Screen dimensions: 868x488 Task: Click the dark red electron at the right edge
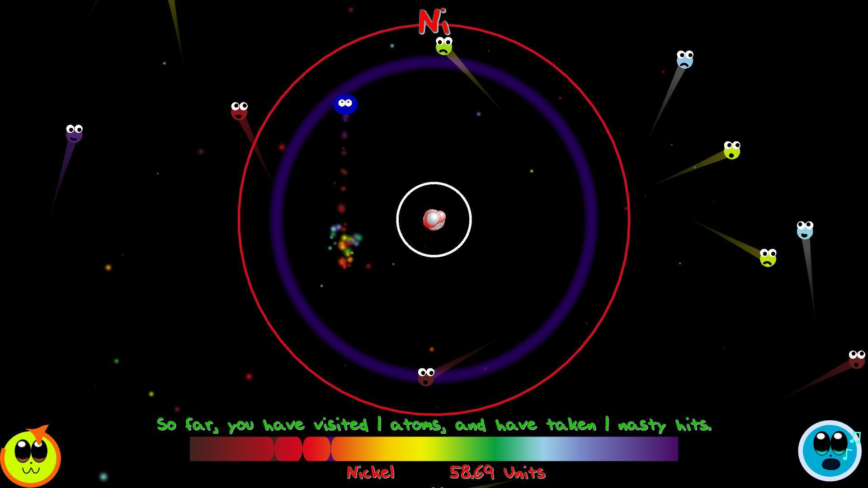click(857, 359)
